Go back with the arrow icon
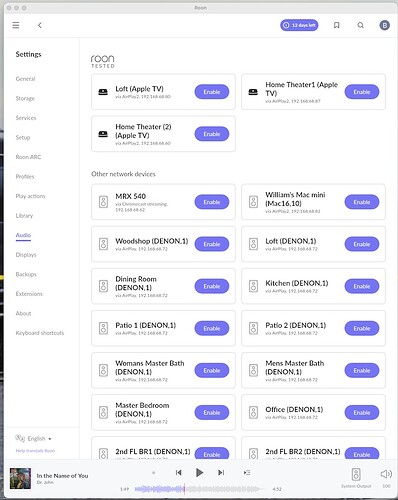398x500 pixels. tap(40, 25)
